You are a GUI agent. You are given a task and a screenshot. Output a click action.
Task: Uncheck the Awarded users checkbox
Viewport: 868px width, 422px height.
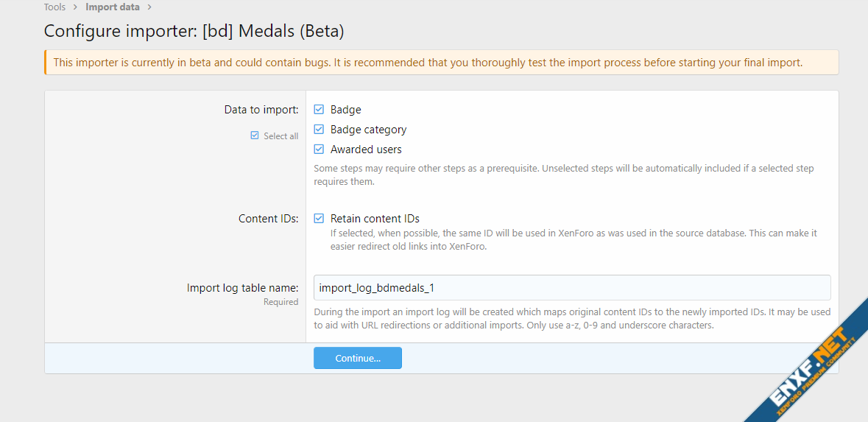(x=319, y=150)
